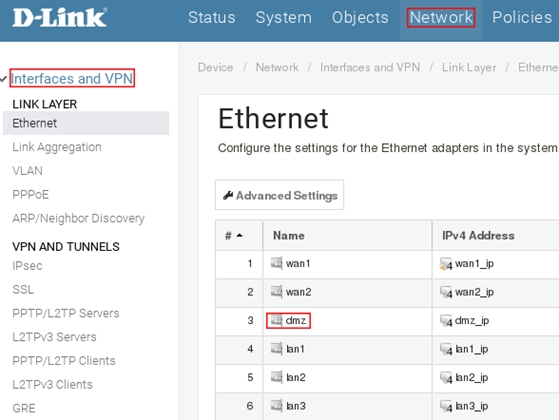This screenshot has width=559, height=420.
Task: Click the lan1 Ethernet adapter icon
Action: coord(277,348)
